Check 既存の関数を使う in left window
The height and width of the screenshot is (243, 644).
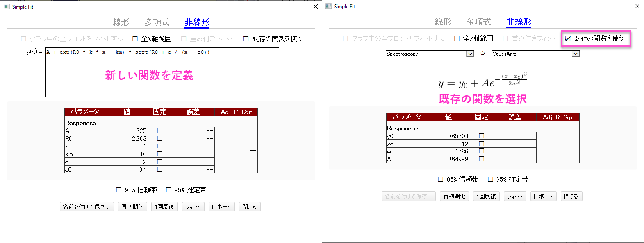pyautogui.click(x=246, y=39)
